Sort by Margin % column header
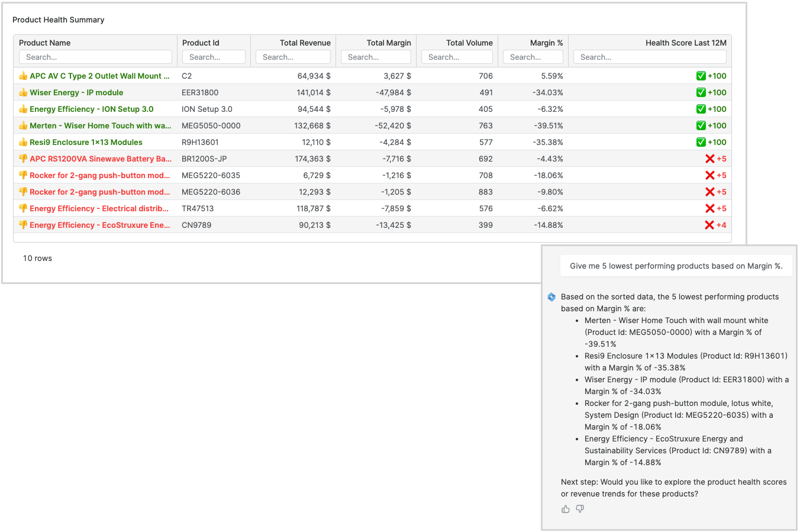The height and width of the screenshot is (532, 800). coord(546,43)
